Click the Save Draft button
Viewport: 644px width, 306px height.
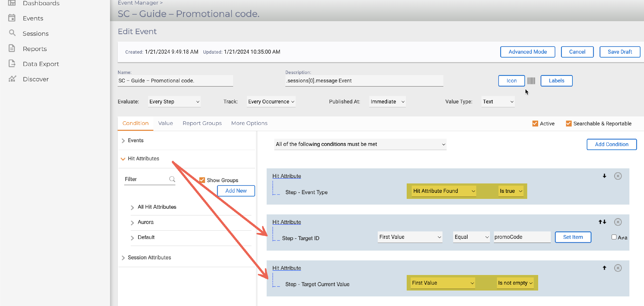[x=620, y=52]
